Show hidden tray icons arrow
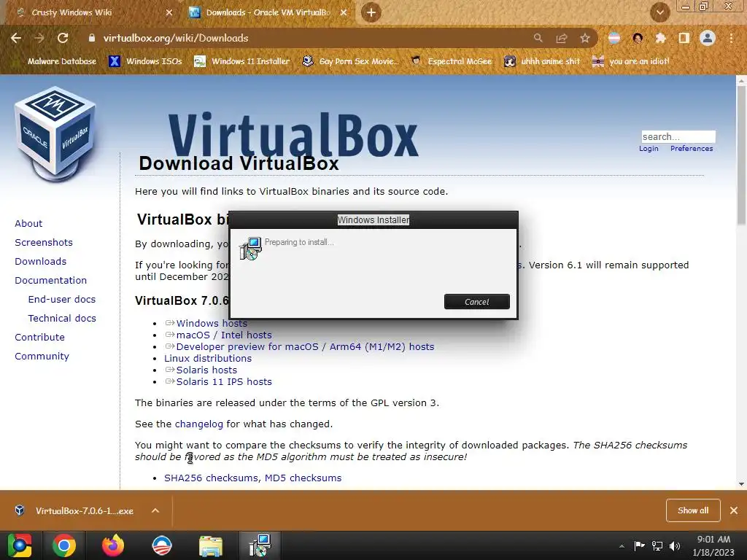This screenshot has height=560, width=747. tap(622, 546)
